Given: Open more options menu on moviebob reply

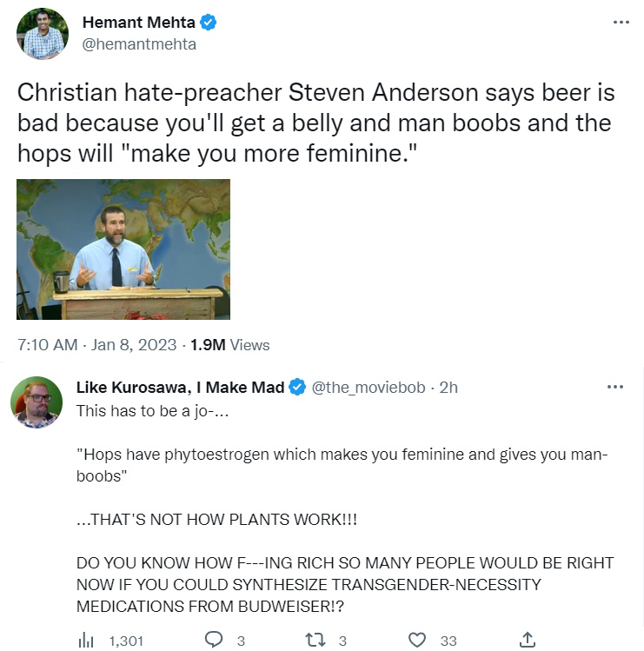Looking at the screenshot, I should click(x=615, y=387).
